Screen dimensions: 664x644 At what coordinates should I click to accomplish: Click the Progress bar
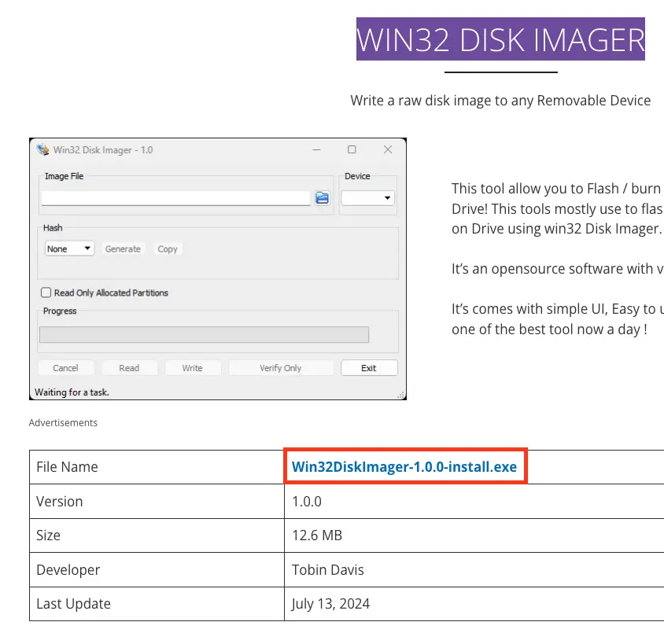pos(204,334)
